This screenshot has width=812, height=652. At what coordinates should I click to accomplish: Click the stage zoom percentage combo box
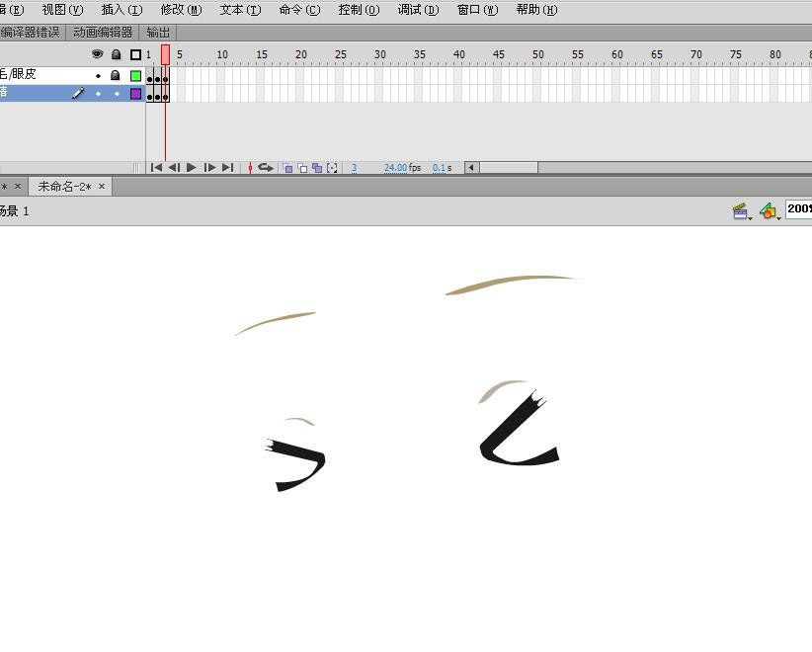coord(798,209)
